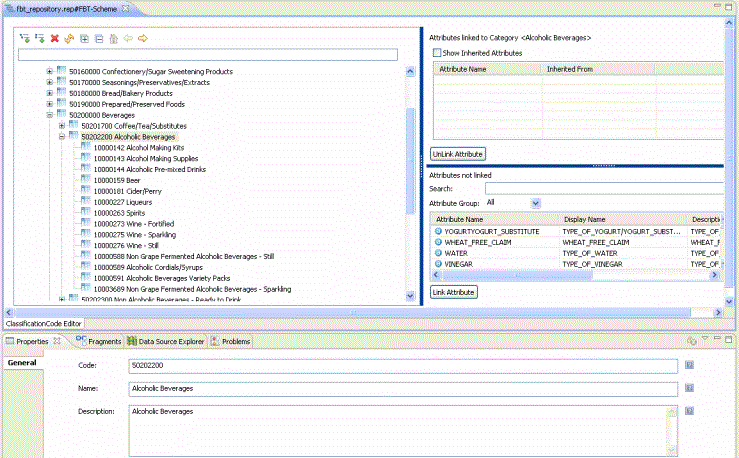The height and width of the screenshot is (458, 739).
Task: Click the red X delete icon
Action: (55, 38)
